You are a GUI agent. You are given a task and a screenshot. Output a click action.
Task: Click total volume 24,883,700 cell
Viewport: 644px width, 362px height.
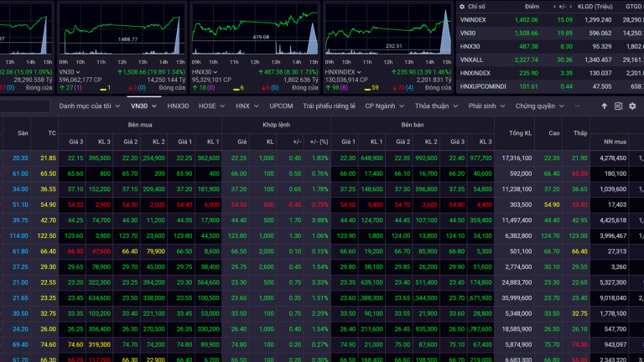(517, 282)
